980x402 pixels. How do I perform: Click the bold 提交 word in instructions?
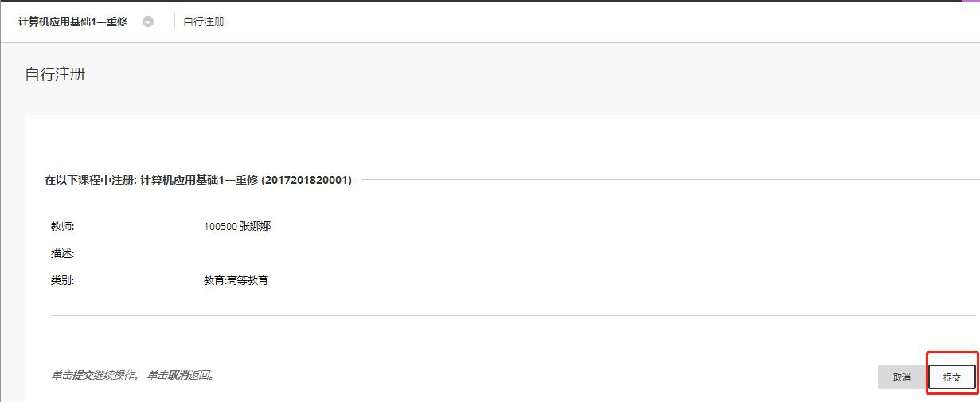(82, 375)
